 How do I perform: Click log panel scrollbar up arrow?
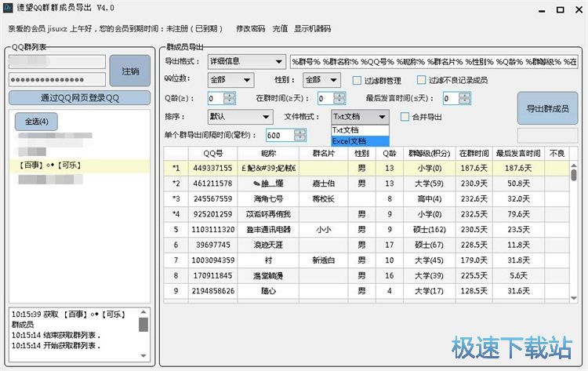(143, 311)
